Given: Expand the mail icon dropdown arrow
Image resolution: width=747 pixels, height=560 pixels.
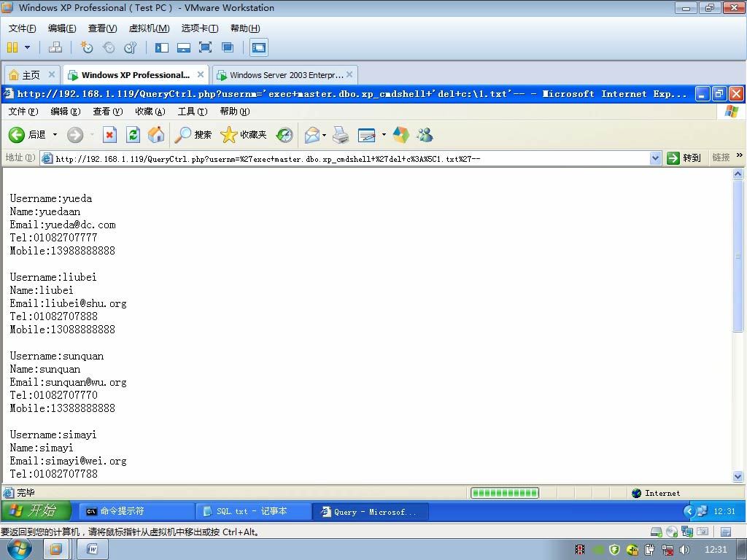Looking at the screenshot, I should click(x=324, y=135).
